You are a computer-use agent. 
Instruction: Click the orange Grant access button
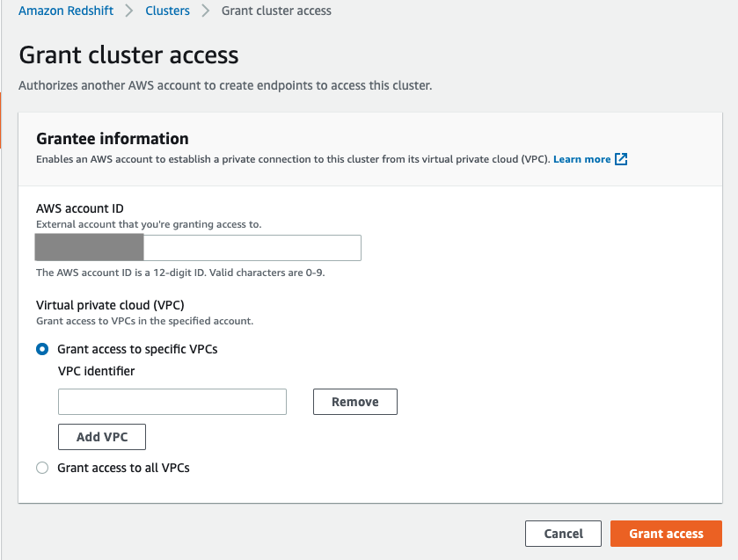(x=666, y=534)
